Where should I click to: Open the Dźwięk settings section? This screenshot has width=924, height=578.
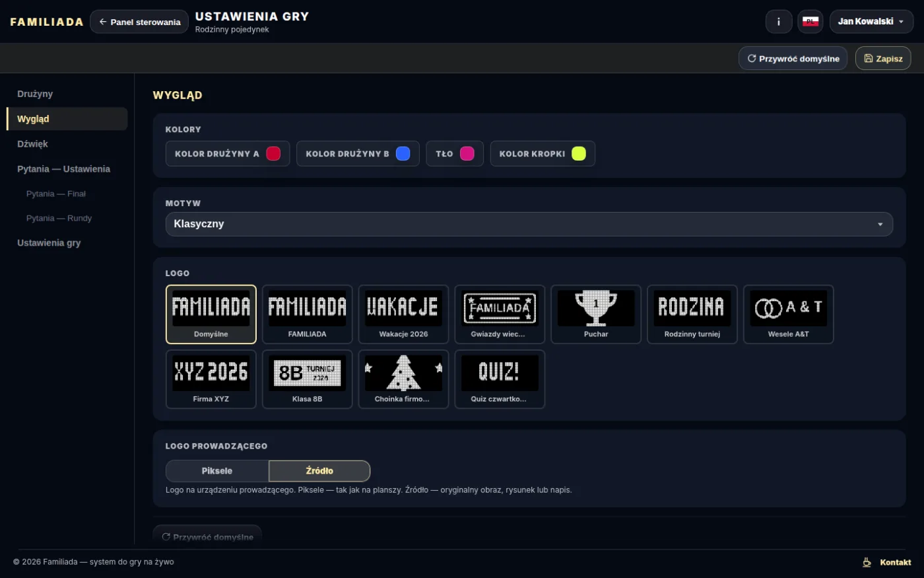tap(32, 144)
